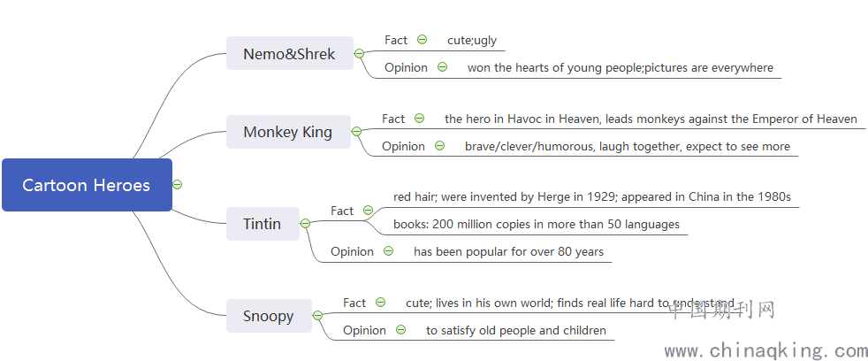Screen dimensions: 868x361
Task: Collapse Opinion under Nemo&Shrek
Action: click(x=442, y=67)
